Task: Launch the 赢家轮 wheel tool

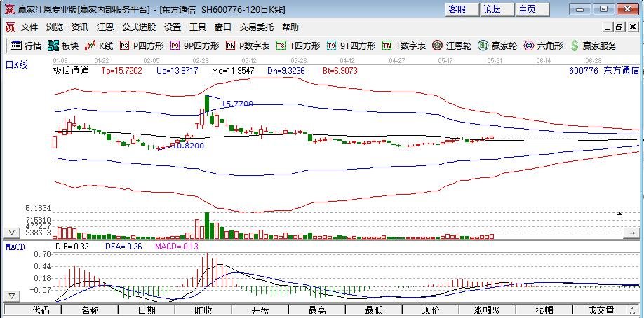Action: (497, 46)
